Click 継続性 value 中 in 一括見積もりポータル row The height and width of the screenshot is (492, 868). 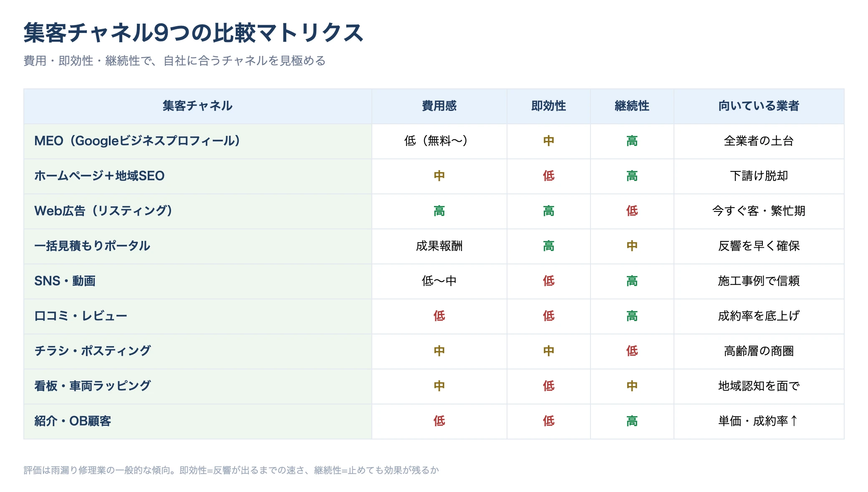coord(632,246)
